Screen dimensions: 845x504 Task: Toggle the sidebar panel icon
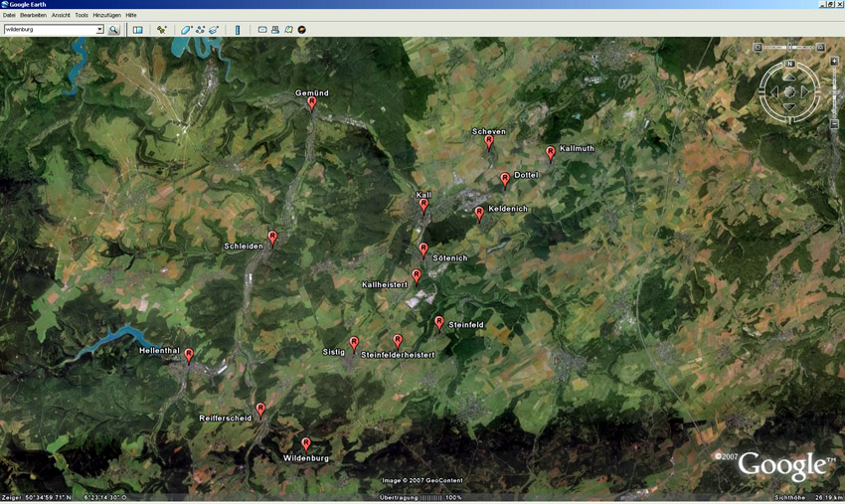[138, 30]
